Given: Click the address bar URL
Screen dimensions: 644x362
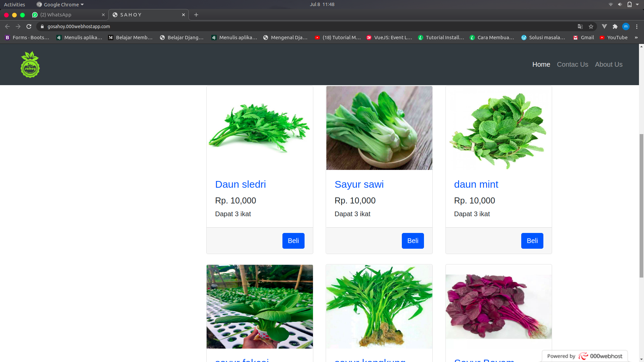Looking at the screenshot, I should point(78,26).
